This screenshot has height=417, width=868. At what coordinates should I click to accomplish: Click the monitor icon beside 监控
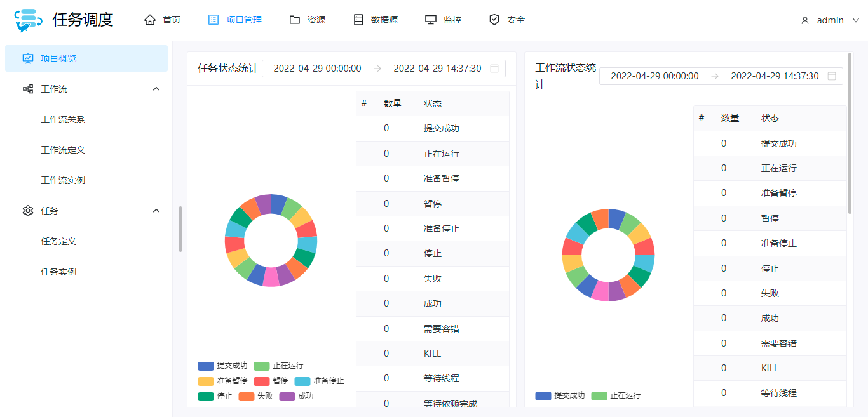click(431, 20)
